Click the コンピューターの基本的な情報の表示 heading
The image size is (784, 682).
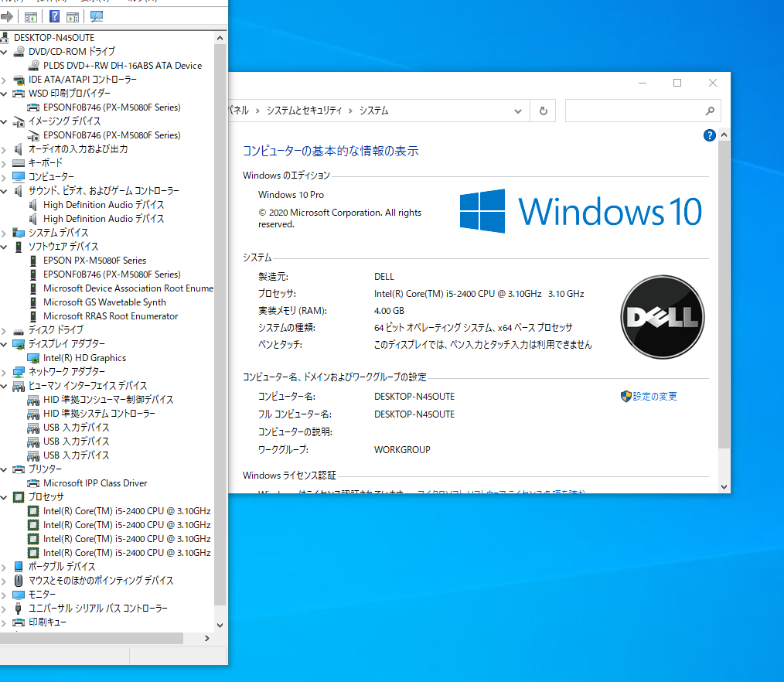[330, 151]
